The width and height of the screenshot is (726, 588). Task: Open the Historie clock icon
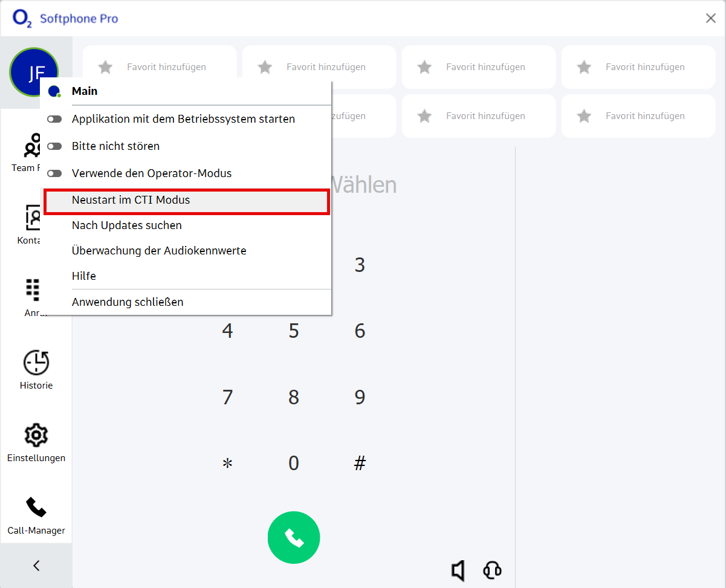tap(36, 363)
